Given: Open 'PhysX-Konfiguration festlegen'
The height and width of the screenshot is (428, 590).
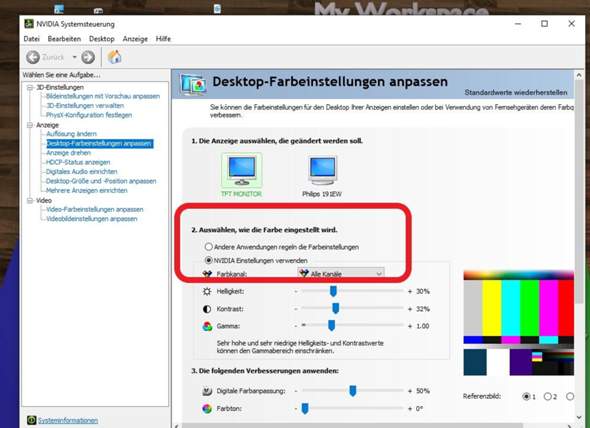Looking at the screenshot, I should click(x=89, y=115).
